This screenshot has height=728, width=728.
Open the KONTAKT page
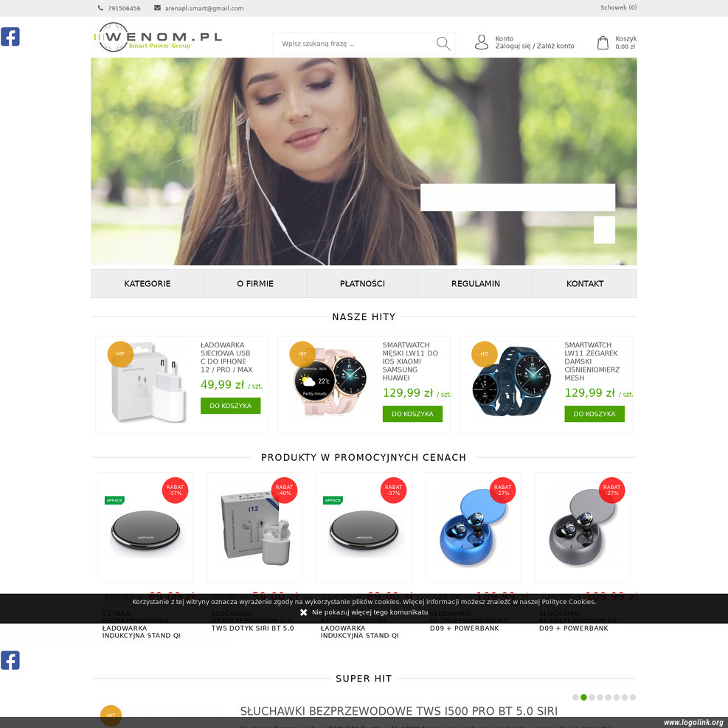pyautogui.click(x=585, y=284)
